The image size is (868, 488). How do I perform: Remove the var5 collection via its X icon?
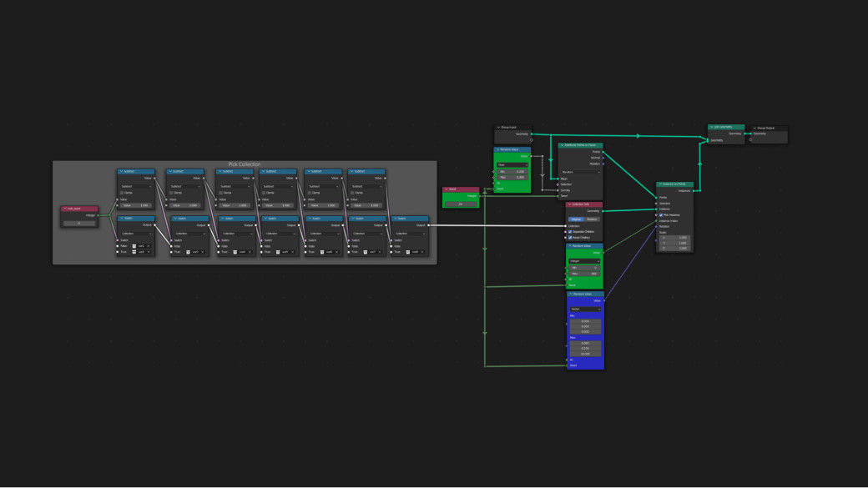pos(292,250)
